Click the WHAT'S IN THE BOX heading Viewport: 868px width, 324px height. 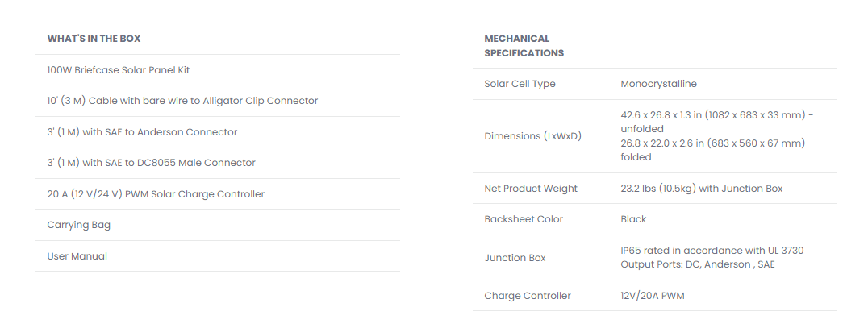click(94, 39)
